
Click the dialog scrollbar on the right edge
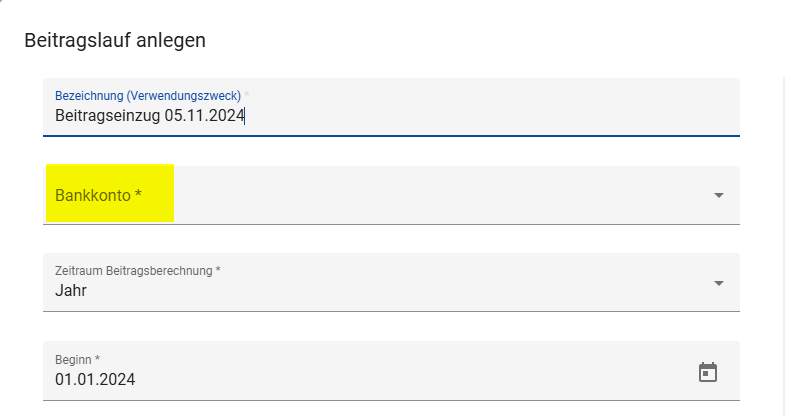click(783, 245)
